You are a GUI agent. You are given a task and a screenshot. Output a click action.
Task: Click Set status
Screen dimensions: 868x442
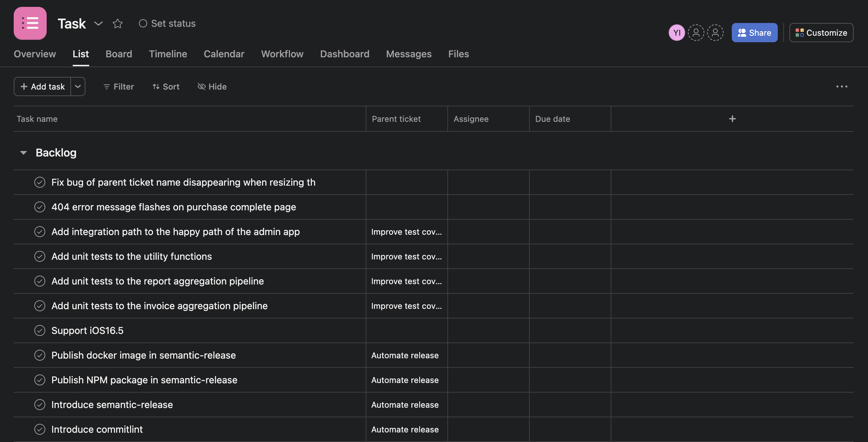[x=168, y=23]
